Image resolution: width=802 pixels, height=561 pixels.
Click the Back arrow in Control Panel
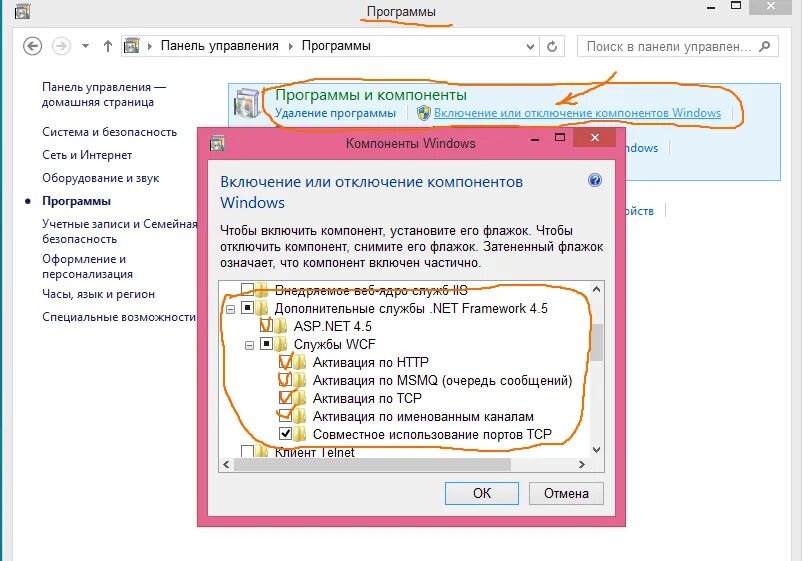(32, 46)
